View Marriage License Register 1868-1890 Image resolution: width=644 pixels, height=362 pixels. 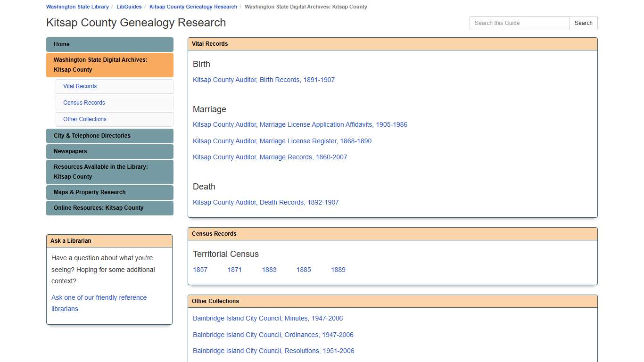282,141
